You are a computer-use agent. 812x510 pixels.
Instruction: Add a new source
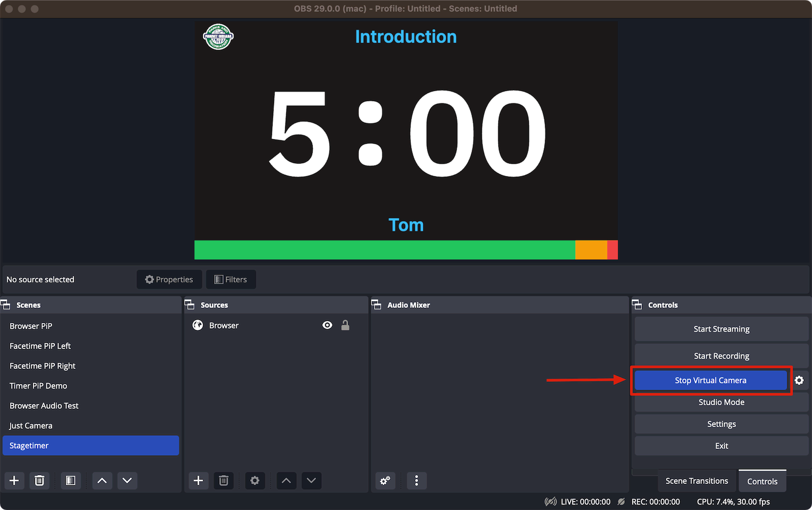click(x=198, y=481)
